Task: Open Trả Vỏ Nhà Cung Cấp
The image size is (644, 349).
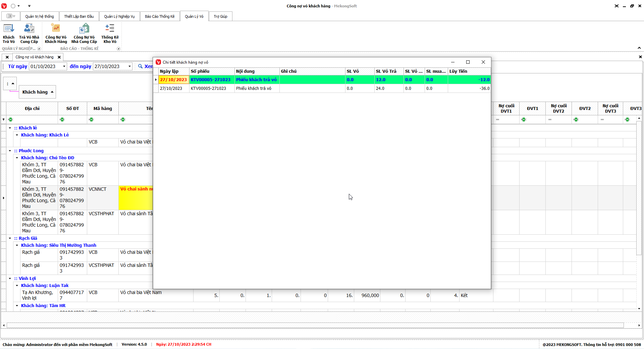Action: pos(29,34)
